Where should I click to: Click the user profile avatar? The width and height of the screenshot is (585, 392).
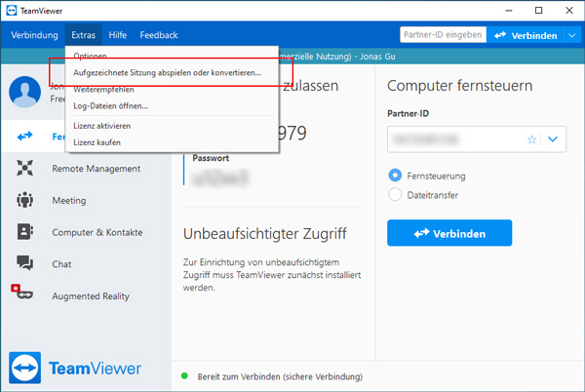tap(25, 92)
